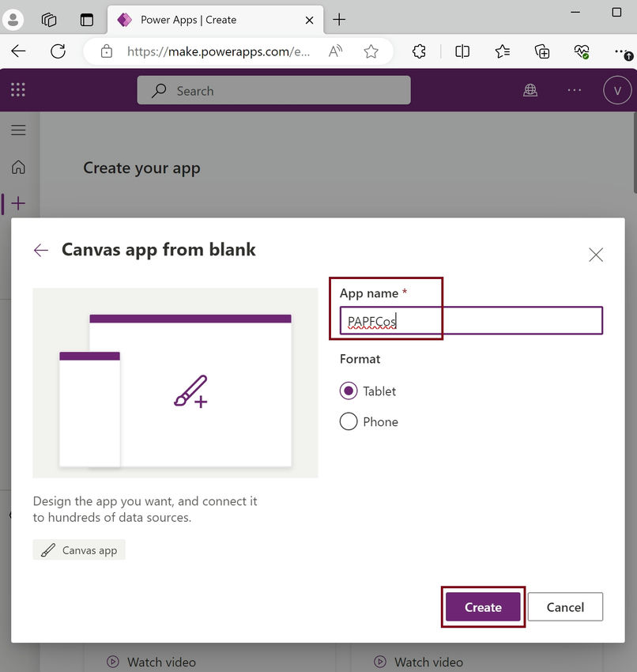Open the favorites list
Screen dimensions: 637x672
tap(502, 51)
